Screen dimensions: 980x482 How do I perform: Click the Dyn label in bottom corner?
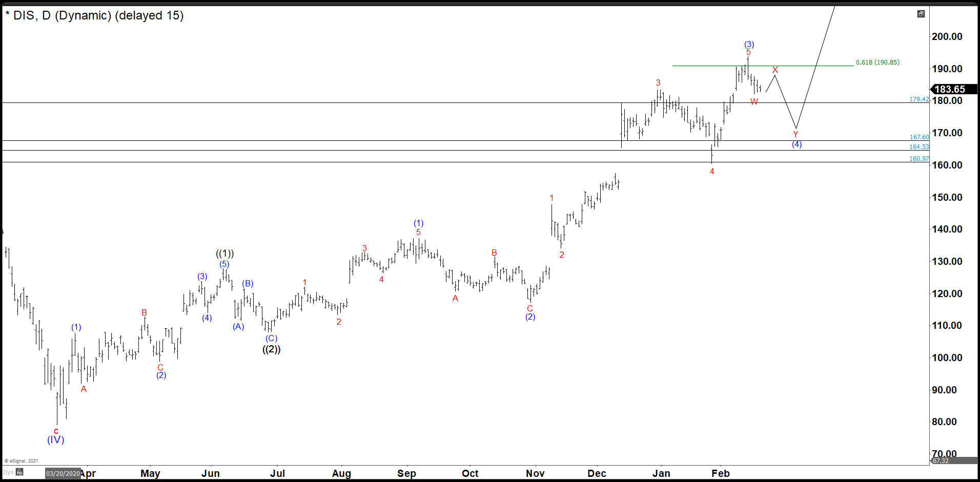(x=8, y=472)
